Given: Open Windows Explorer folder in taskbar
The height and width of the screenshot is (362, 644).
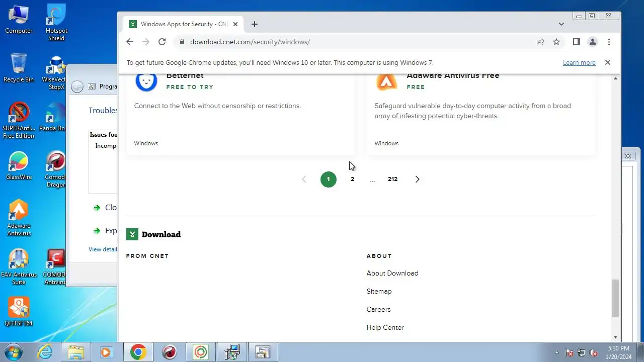Looking at the screenshot, I should coord(76,352).
